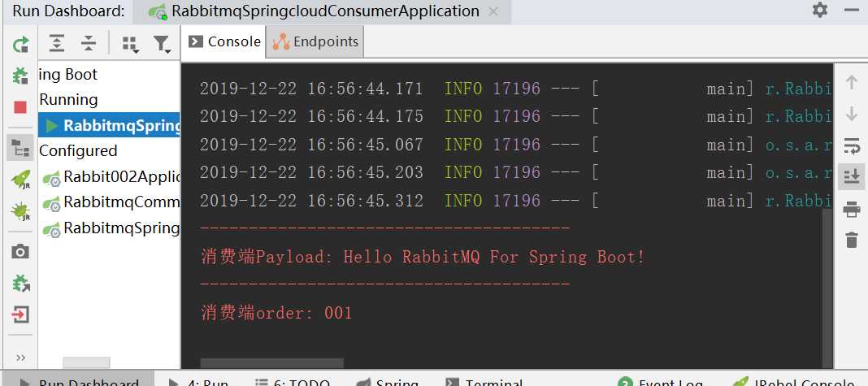This screenshot has width=868, height=386.
Task: Open the Group Configurations dropdown
Action: [130, 45]
